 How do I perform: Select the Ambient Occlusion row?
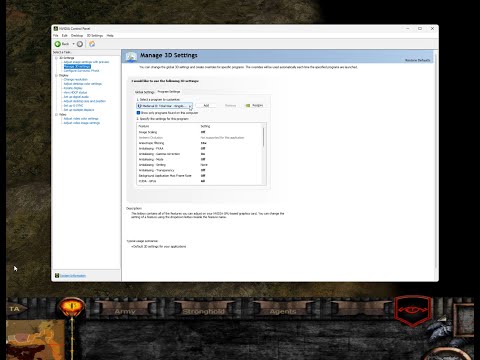pyautogui.click(x=200, y=138)
